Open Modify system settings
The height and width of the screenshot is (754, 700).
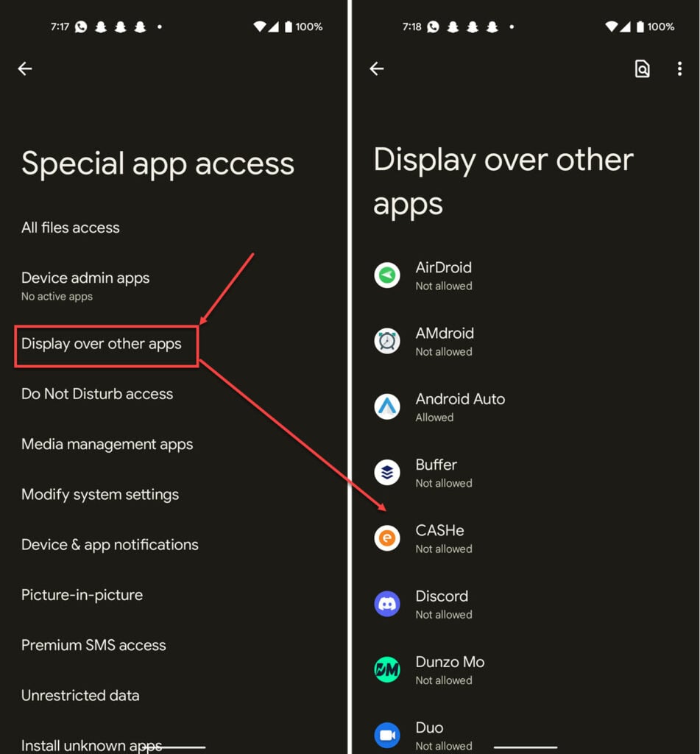[100, 495]
